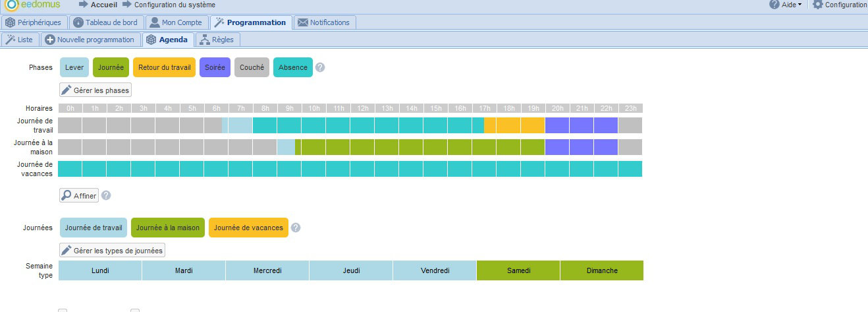This screenshot has width=868, height=312.
Task: Select the Lever phase swatch
Action: (x=74, y=67)
